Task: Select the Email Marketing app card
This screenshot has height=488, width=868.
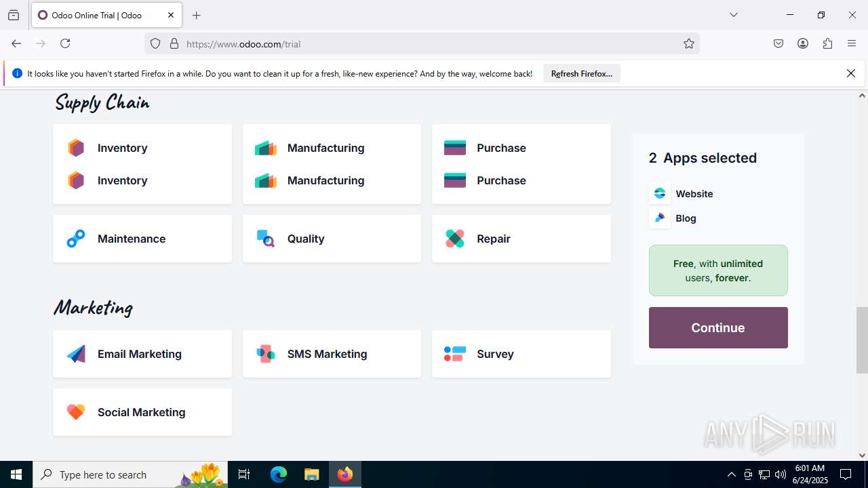Action: pos(142,354)
